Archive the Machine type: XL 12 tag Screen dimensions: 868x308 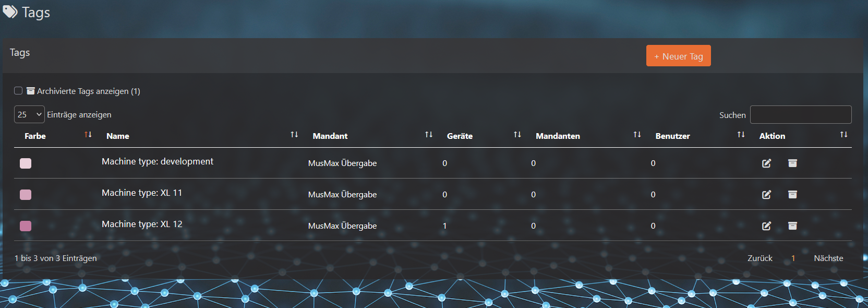[792, 226]
